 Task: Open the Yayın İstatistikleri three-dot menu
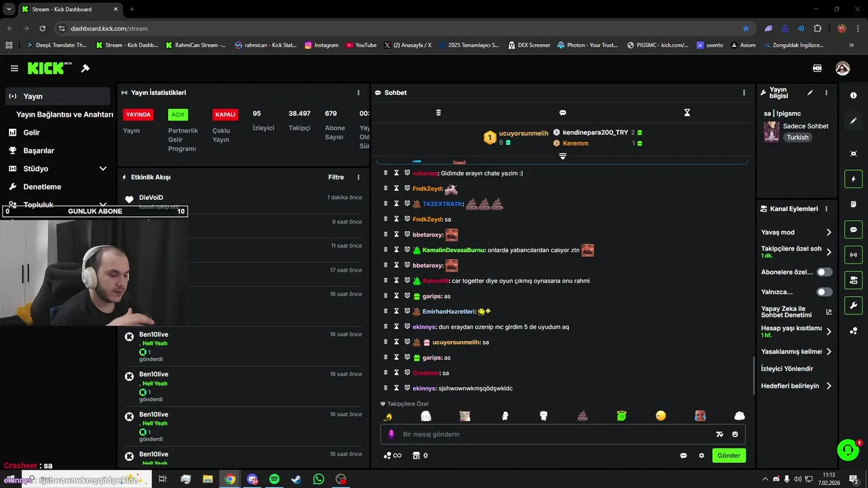pos(359,93)
